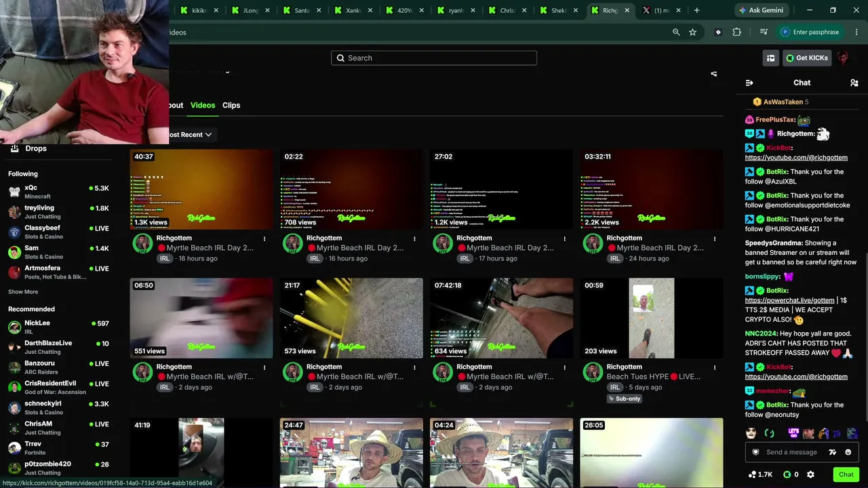Open options for the 02:22 video
Viewport: 868px width, 488px height.
[x=414, y=239]
